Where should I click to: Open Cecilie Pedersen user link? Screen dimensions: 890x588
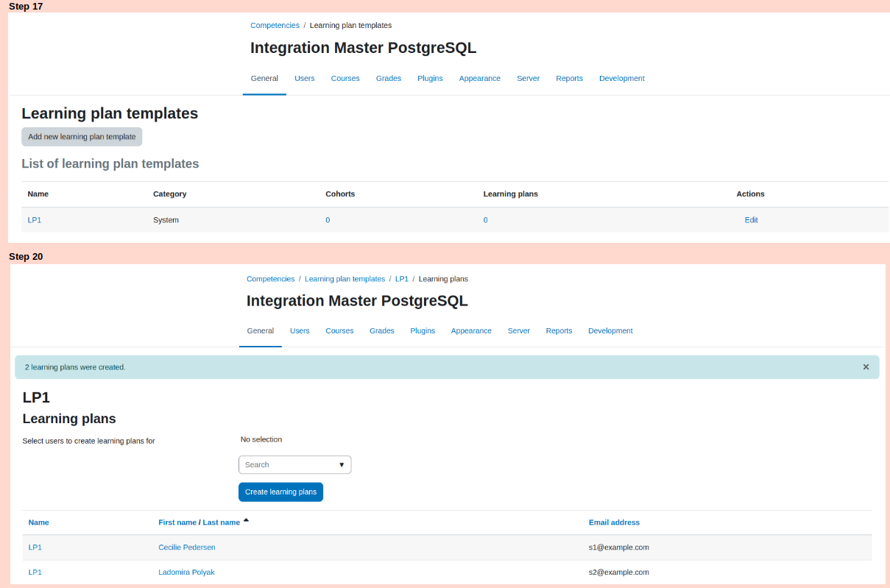pos(187,548)
